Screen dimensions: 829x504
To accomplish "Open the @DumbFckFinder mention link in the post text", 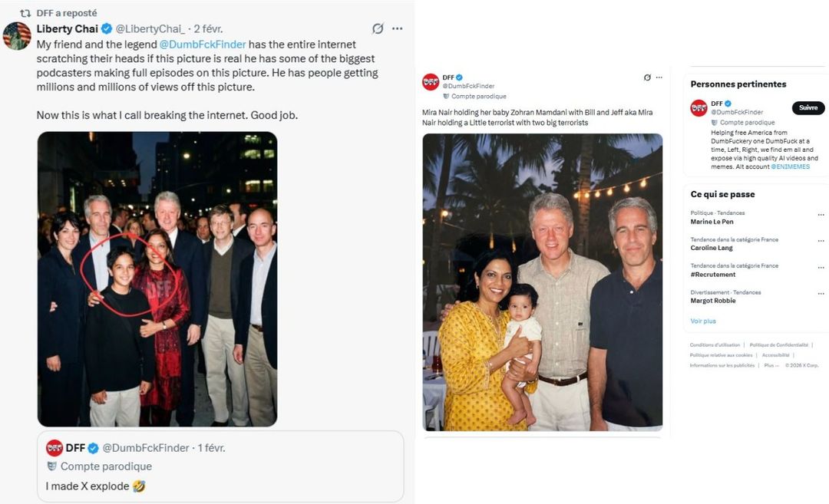I will 203,44.
